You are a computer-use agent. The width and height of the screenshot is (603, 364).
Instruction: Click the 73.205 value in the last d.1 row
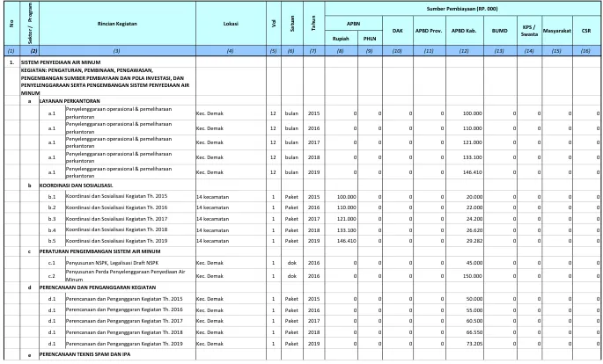coord(474,344)
